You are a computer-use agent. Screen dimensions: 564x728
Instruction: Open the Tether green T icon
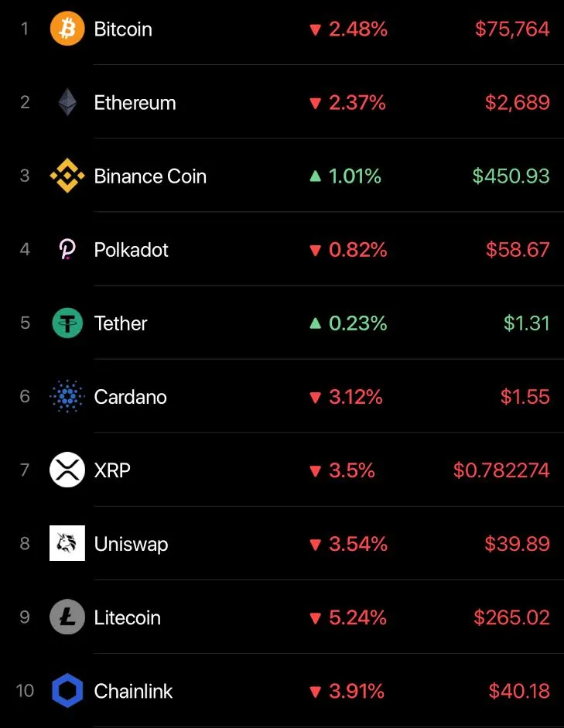pos(67,323)
